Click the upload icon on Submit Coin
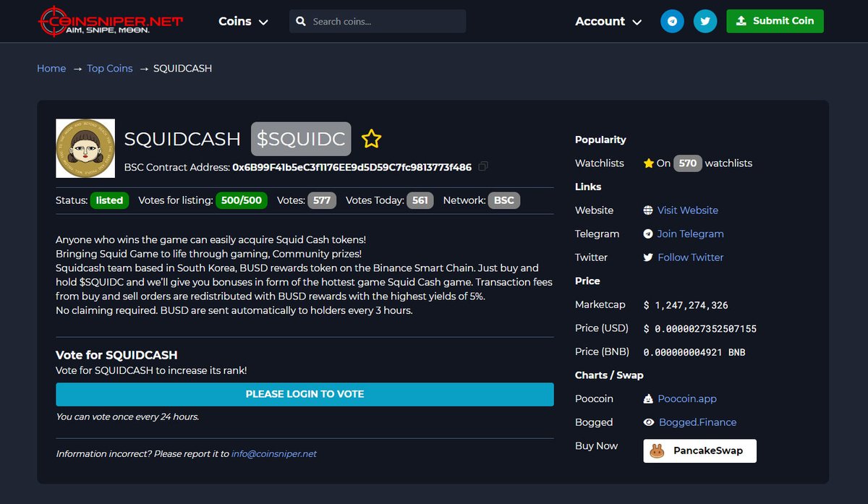The height and width of the screenshot is (504, 868). (x=741, y=21)
